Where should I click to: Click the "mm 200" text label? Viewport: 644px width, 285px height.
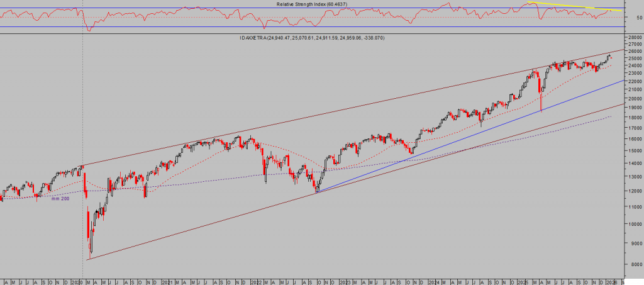click(x=60, y=199)
